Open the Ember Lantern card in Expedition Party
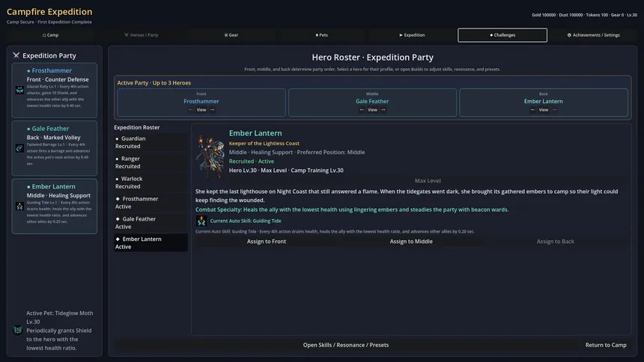This screenshot has width=644, height=362. pos(54,206)
